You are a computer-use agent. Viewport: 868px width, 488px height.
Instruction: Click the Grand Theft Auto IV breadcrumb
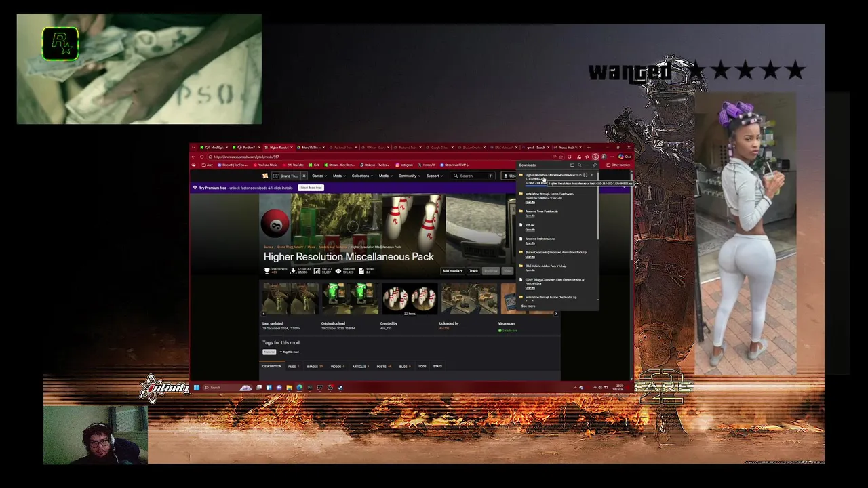290,247
